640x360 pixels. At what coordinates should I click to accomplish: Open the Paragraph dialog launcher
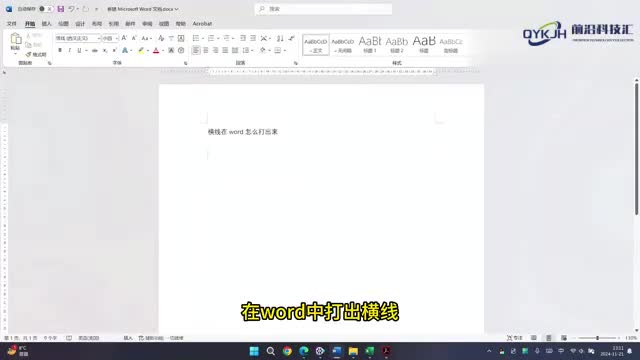point(296,63)
